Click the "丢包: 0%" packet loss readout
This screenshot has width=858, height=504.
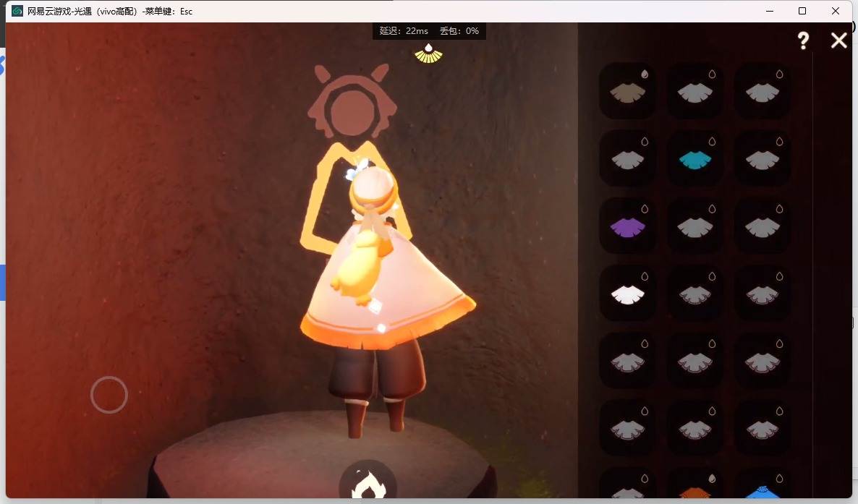click(459, 30)
